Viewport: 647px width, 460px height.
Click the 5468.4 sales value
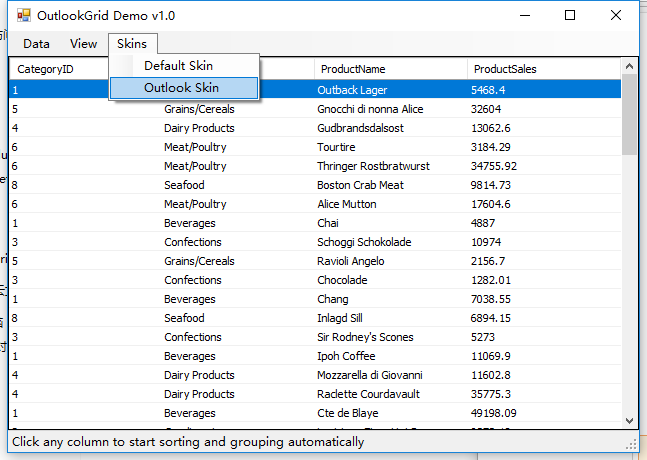[488, 90]
